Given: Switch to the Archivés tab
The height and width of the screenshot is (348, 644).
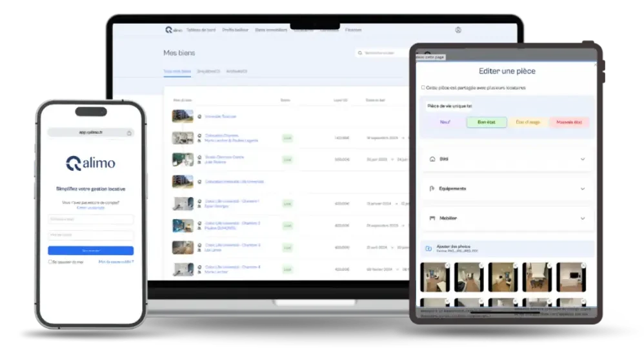Looking at the screenshot, I should [x=237, y=72].
